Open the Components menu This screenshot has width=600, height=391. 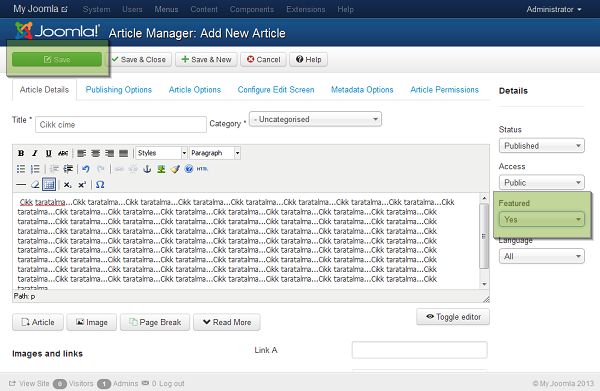[x=252, y=9]
